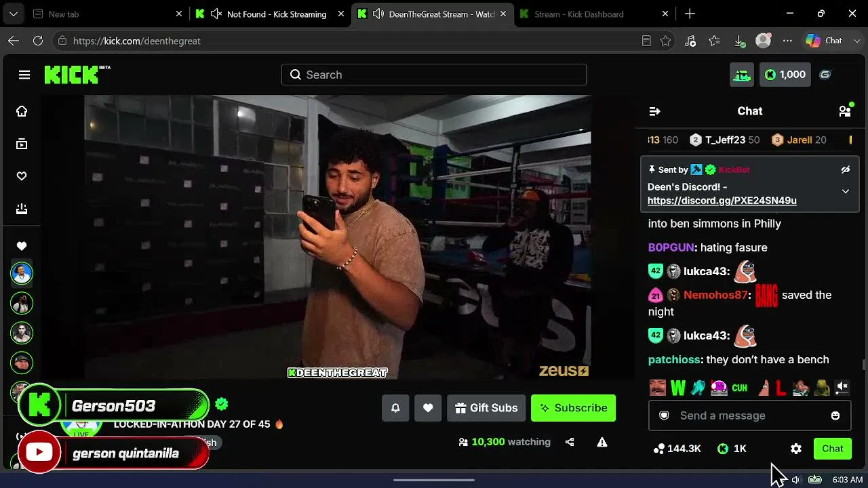Insert the Patrick Star emote
Screen dimensions: 868x488
764,388
